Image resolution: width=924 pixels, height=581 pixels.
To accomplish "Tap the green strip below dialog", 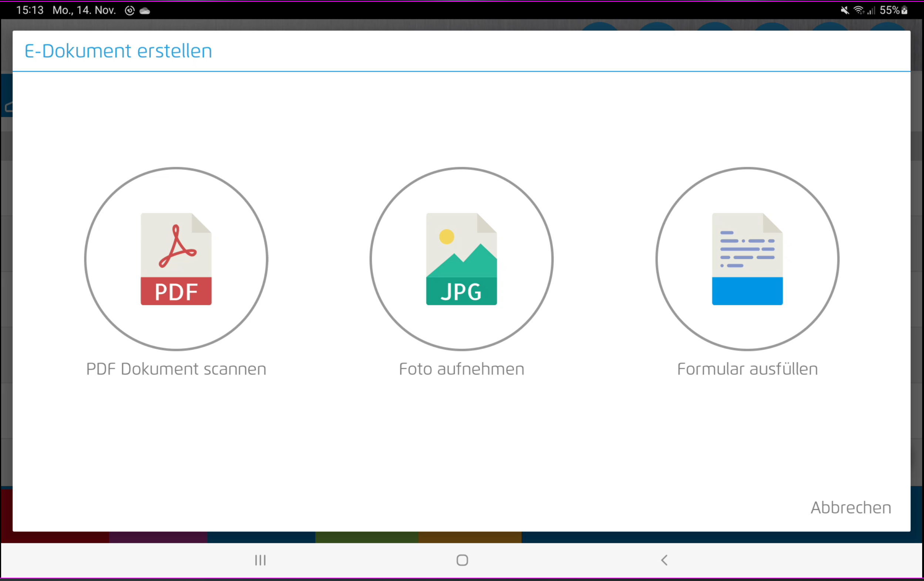I will tap(366, 537).
